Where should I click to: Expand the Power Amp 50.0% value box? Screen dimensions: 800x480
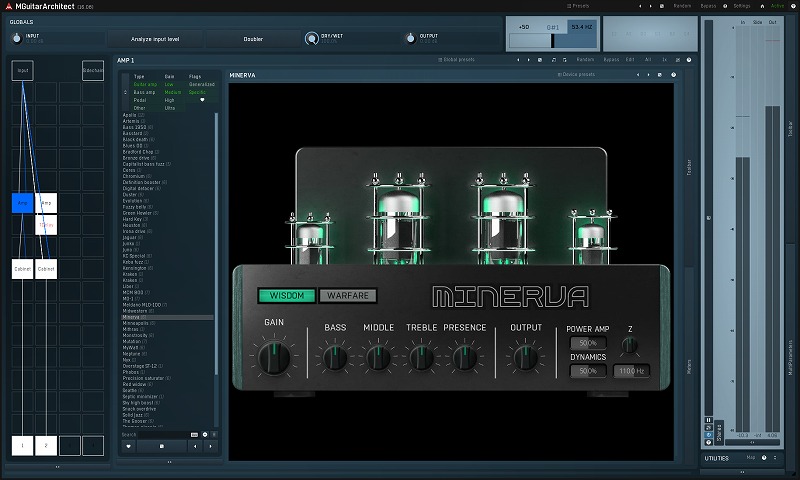[588, 343]
